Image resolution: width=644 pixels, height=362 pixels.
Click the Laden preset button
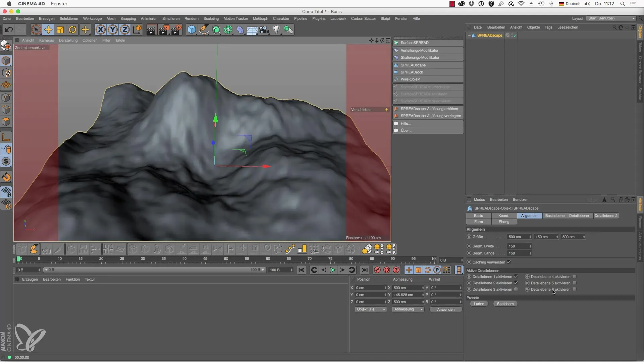[479, 304]
